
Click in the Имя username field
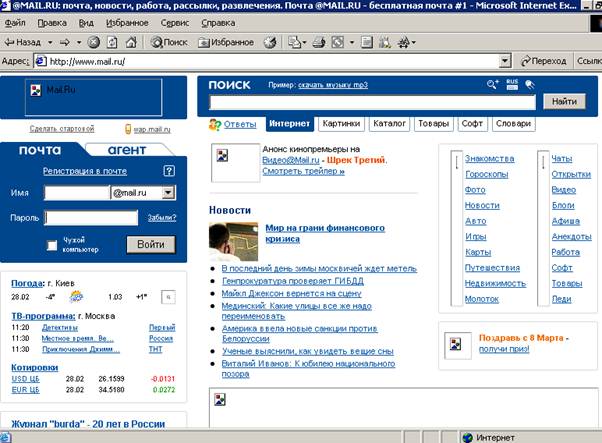(77, 193)
